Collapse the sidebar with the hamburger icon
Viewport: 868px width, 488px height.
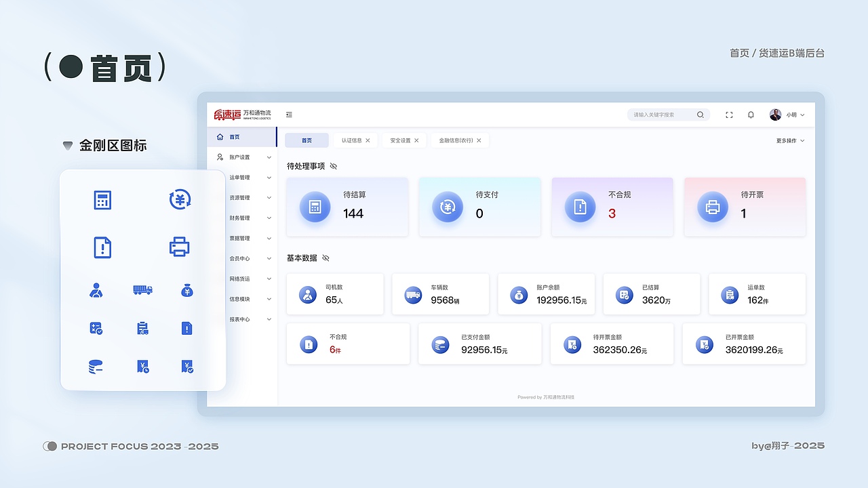[x=290, y=115]
